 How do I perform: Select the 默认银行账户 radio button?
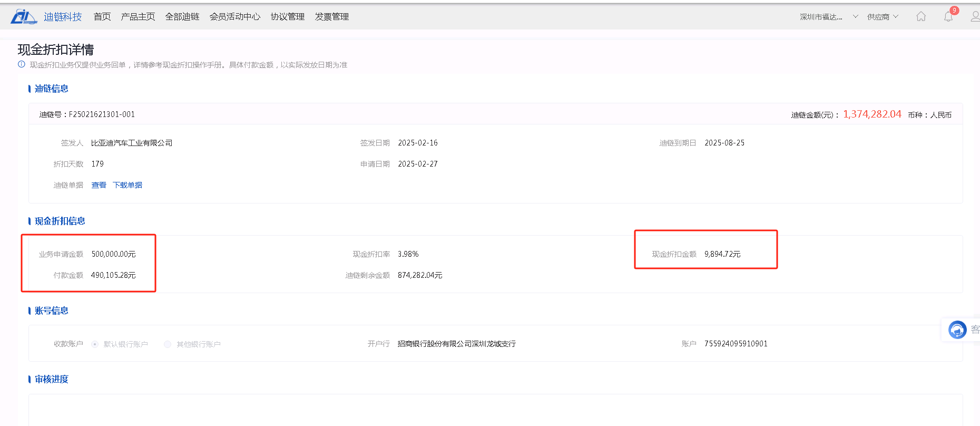click(95, 344)
